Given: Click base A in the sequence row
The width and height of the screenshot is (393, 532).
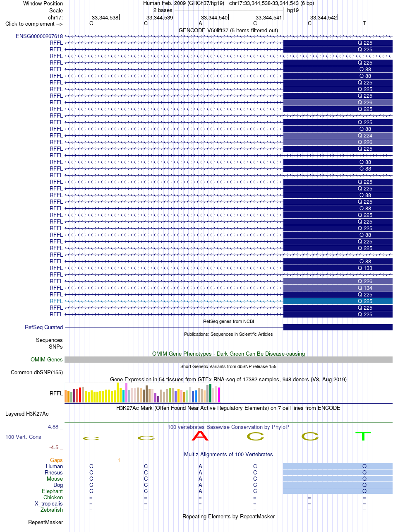Looking at the screenshot, I should [200, 23].
